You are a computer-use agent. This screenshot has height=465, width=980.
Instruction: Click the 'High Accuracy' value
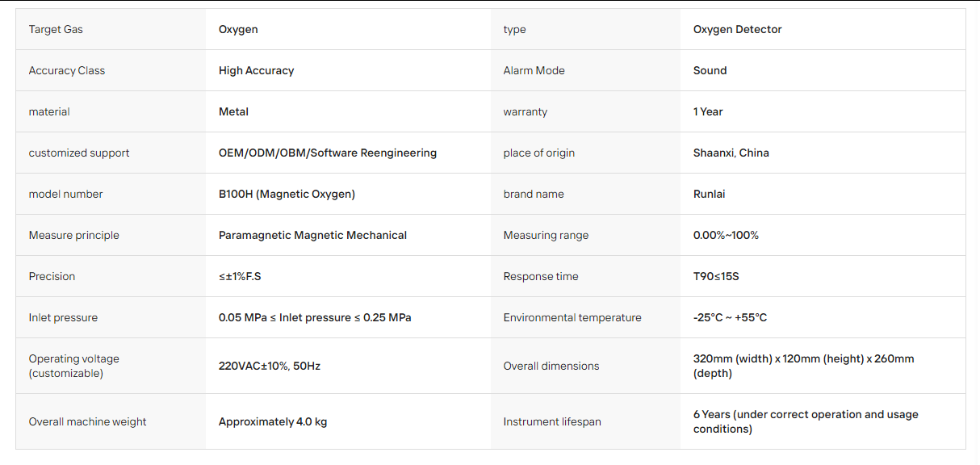coord(256,71)
